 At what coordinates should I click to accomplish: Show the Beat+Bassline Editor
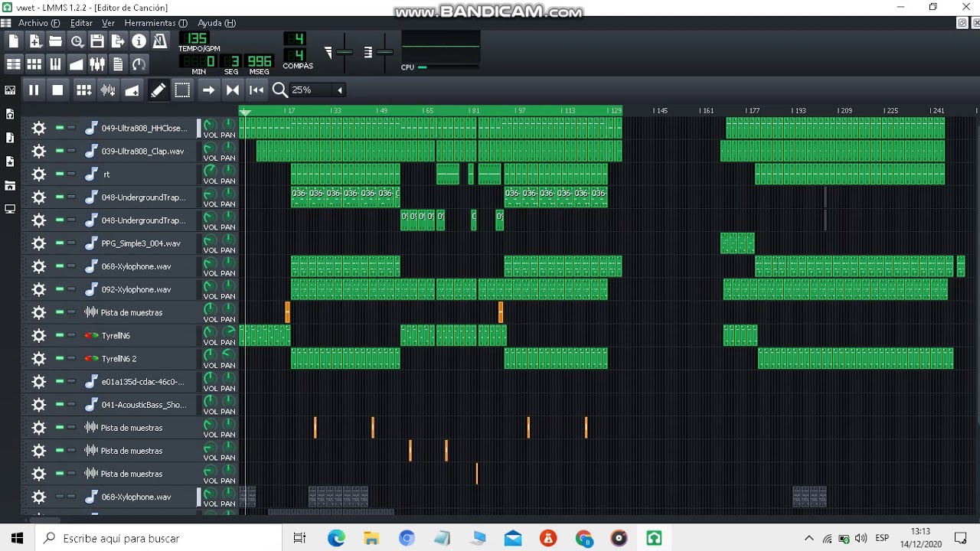(34, 64)
